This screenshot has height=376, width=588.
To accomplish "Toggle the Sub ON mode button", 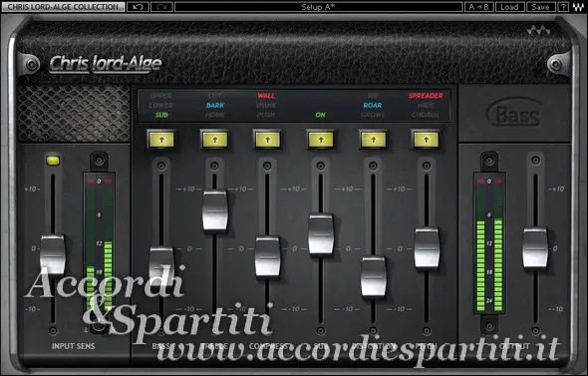I will click(x=321, y=140).
